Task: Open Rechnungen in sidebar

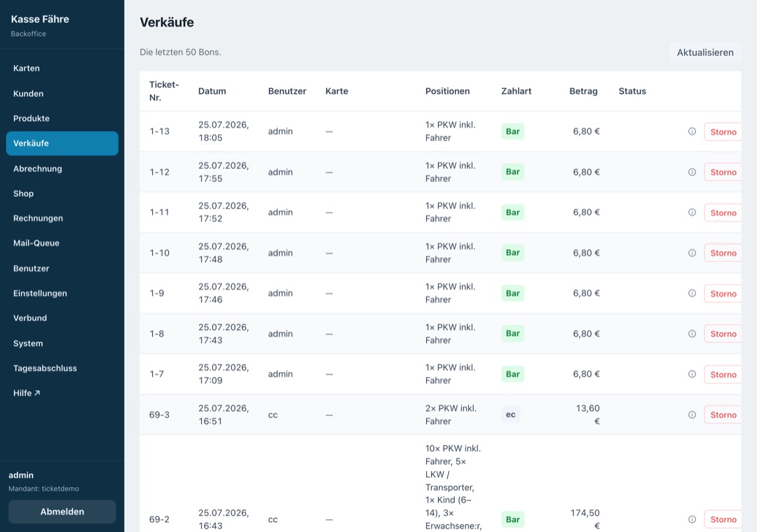Action: (62, 218)
